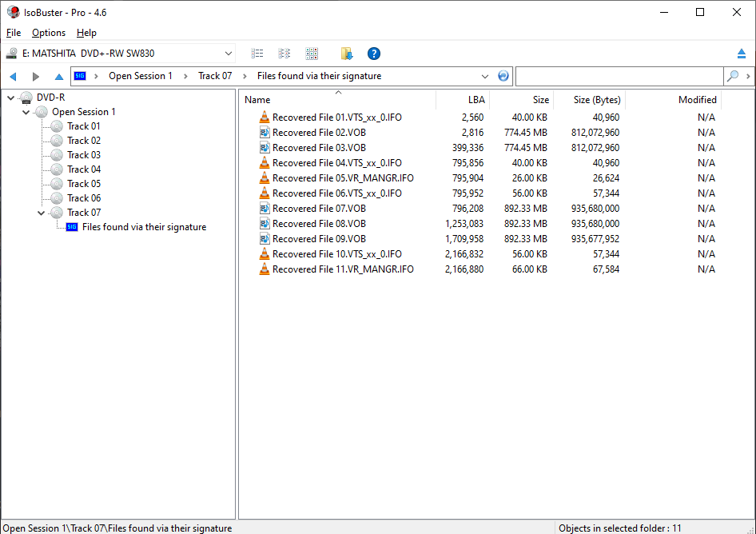Open the File menu
The width and height of the screenshot is (756, 534).
pos(14,32)
